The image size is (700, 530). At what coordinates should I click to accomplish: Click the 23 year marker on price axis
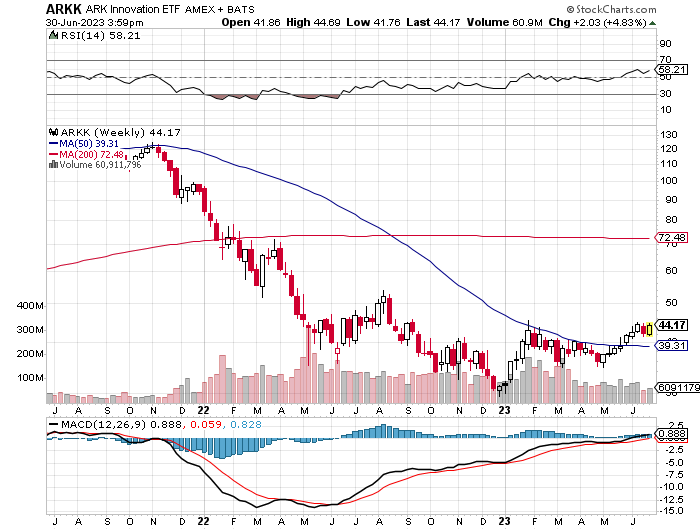tap(503, 410)
